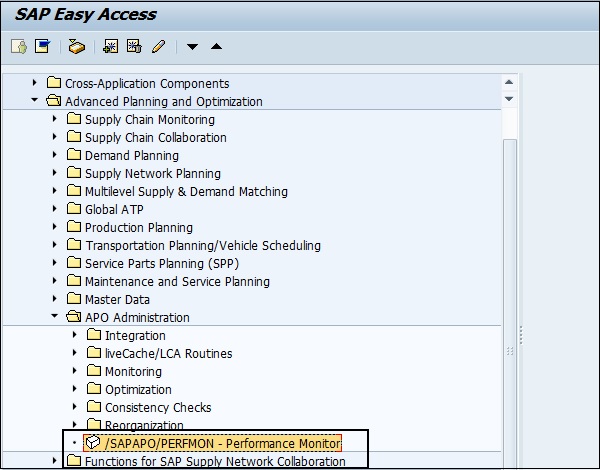Click the Production Planning folder icon
Screen dimensions: 600x470
(x=74, y=227)
